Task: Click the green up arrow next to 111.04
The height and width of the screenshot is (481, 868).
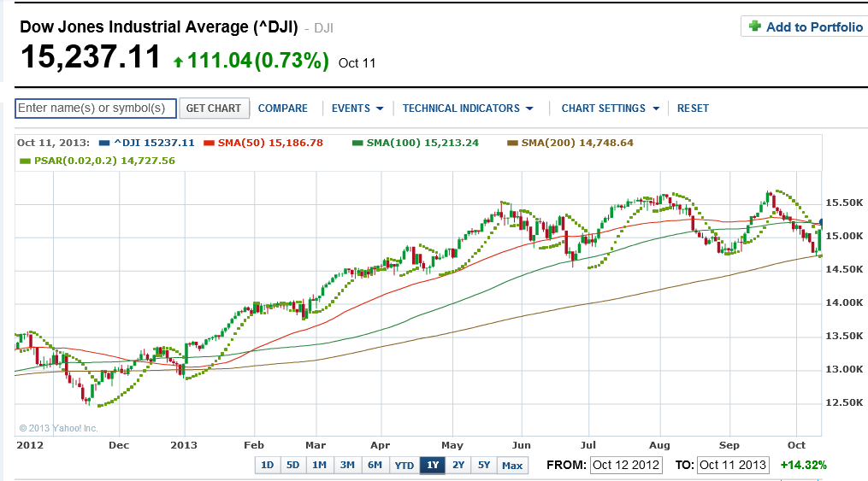Action: coord(178,62)
